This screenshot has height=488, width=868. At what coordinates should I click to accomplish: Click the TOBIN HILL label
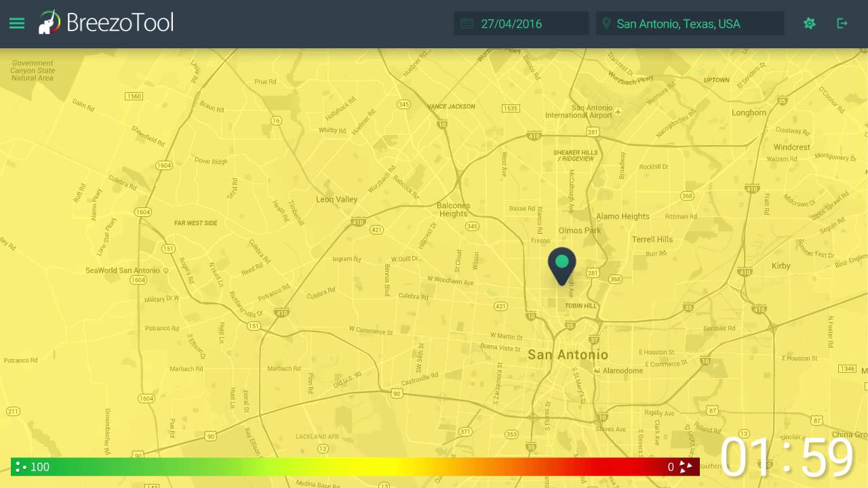point(580,306)
